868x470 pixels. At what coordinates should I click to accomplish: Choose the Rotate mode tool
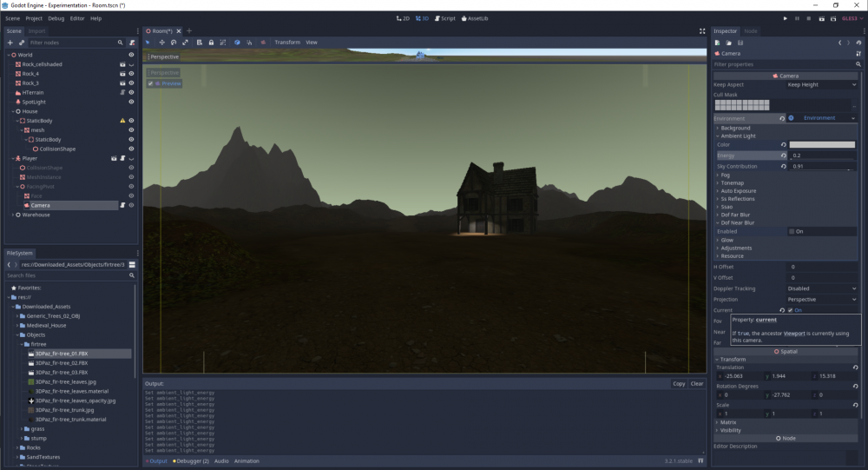(174, 42)
